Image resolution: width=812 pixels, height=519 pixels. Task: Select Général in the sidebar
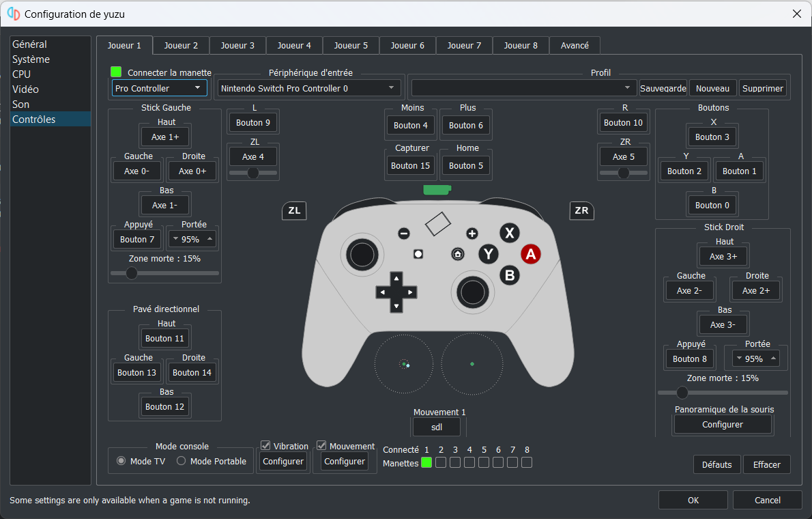pyautogui.click(x=50, y=44)
